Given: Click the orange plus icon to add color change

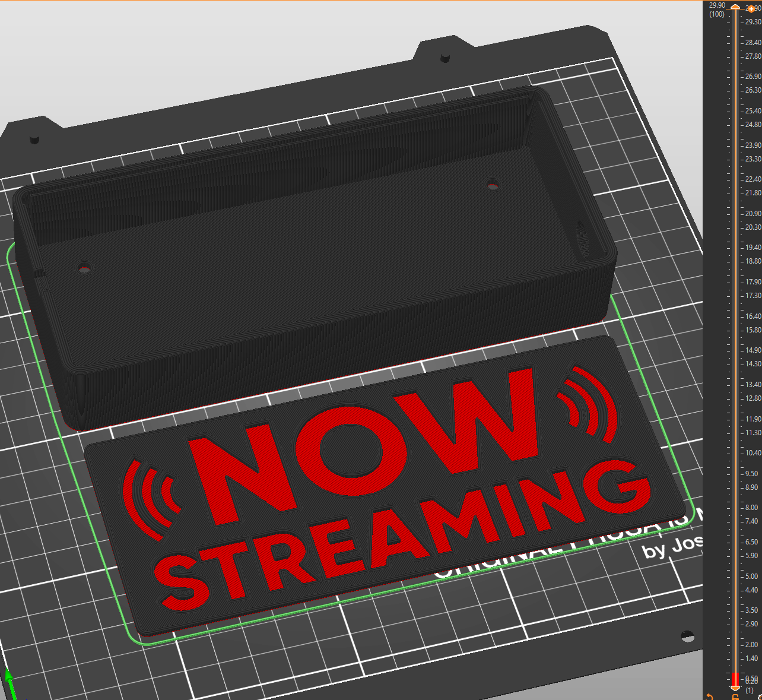Looking at the screenshot, I should point(751,9).
